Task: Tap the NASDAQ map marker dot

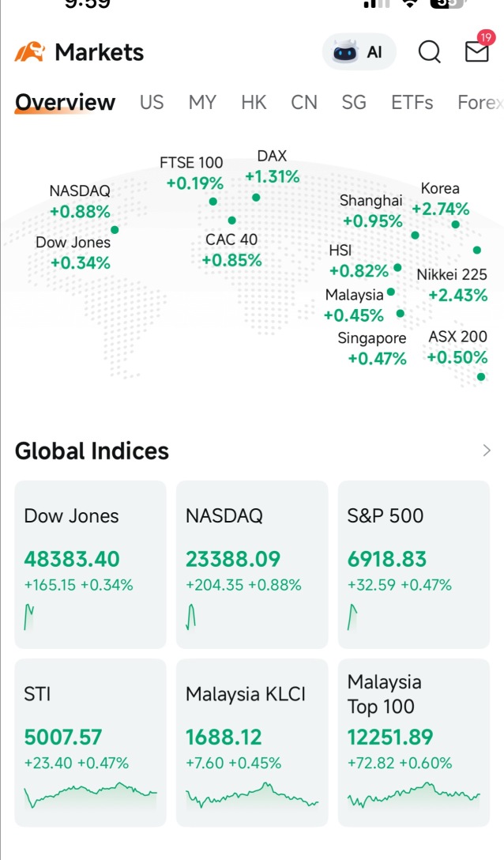Action: [115, 230]
